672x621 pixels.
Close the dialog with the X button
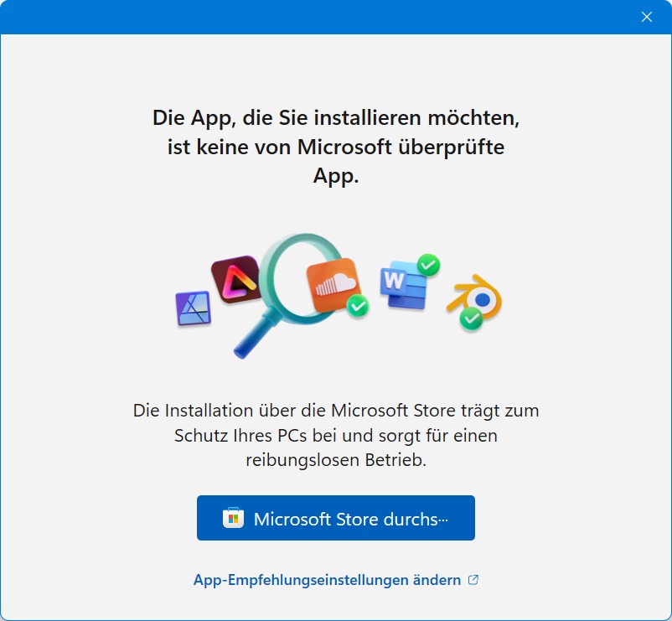click(646, 17)
